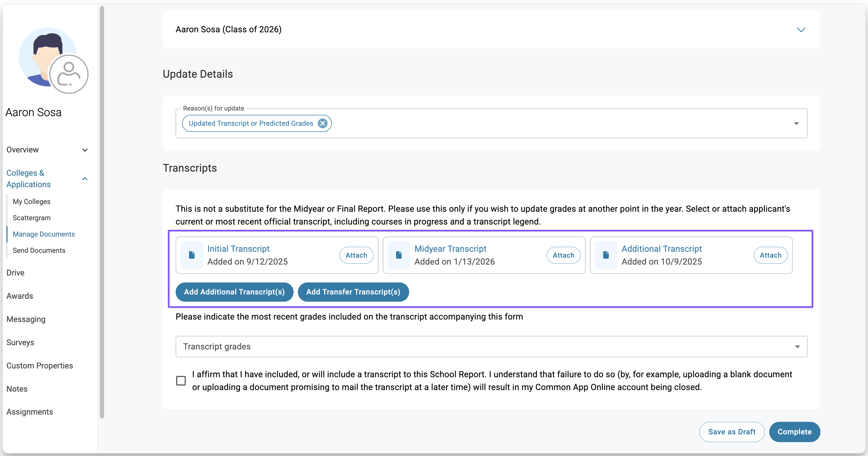This screenshot has width=868, height=456.
Task: Click Save as Draft
Action: (x=732, y=432)
